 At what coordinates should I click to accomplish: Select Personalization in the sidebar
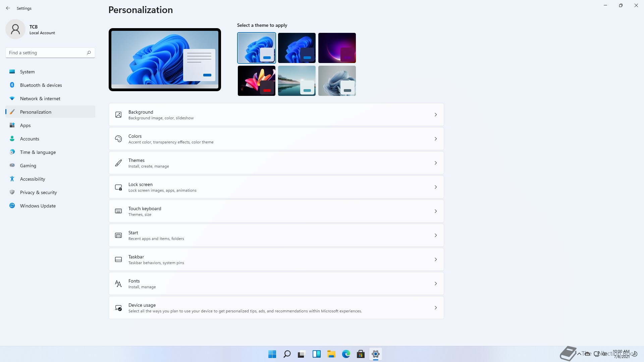coord(50,112)
